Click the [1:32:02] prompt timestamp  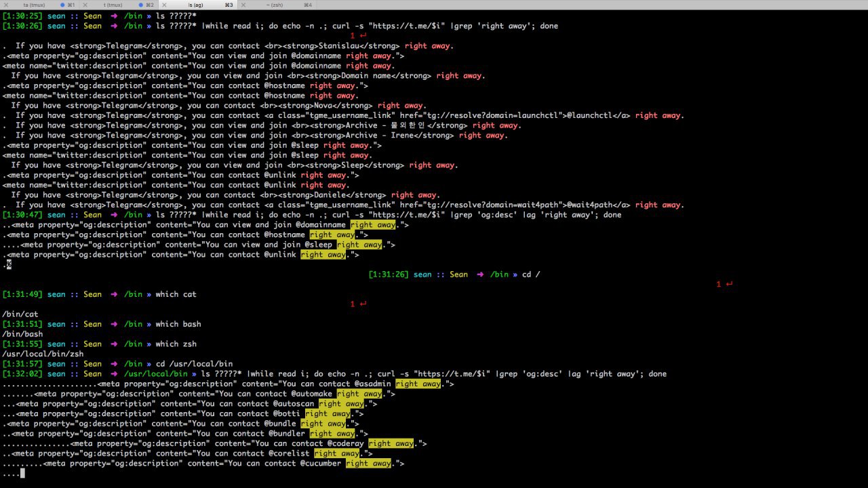point(22,373)
